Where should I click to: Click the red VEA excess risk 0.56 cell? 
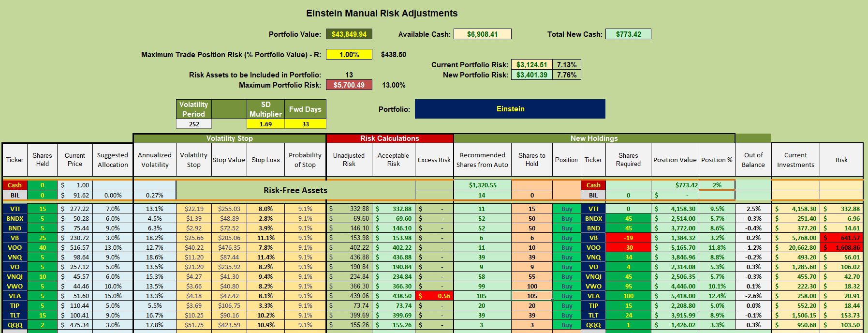[434, 296]
